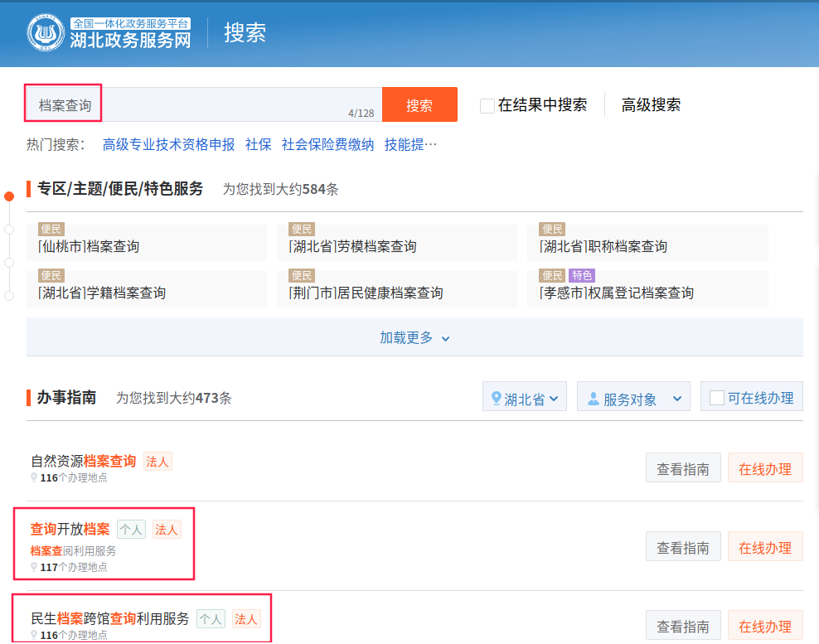Click the 特色 purple tag icon
The height and width of the screenshot is (644, 819).
(581, 276)
